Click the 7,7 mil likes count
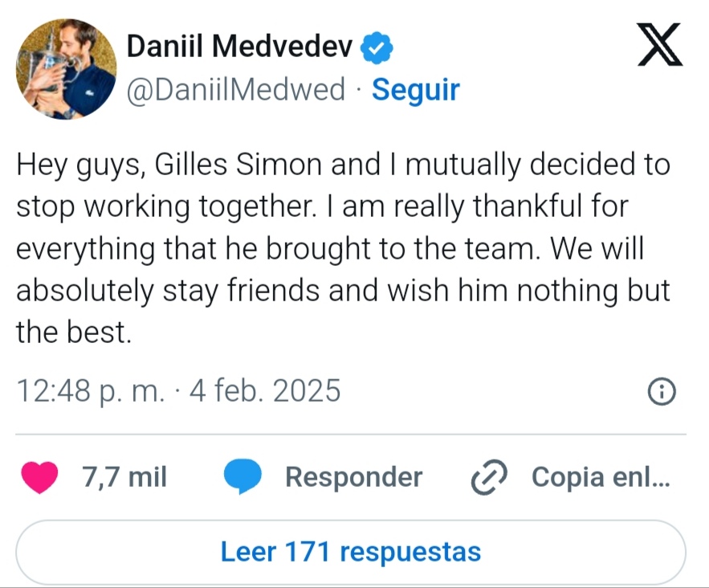709x588 pixels. (x=124, y=477)
